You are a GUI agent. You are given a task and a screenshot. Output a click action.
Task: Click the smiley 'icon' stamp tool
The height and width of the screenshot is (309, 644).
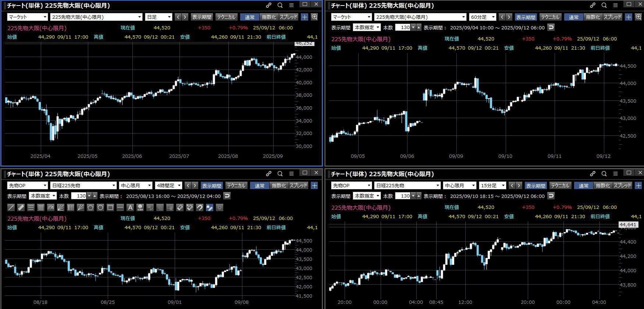coord(140,207)
